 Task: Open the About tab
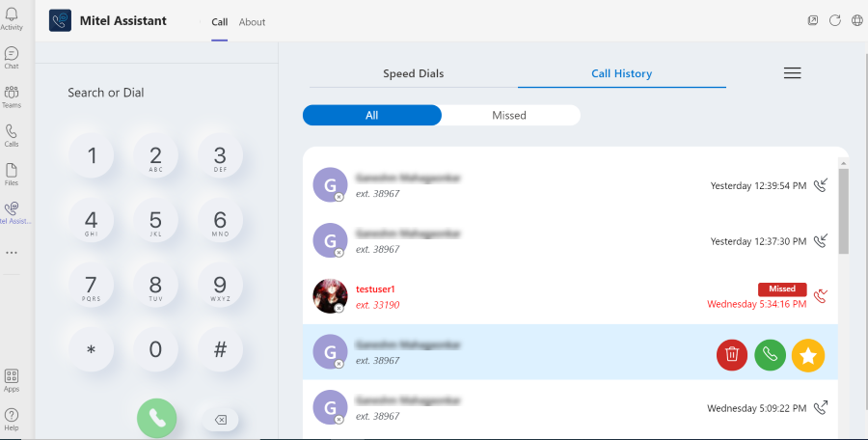point(252,22)
